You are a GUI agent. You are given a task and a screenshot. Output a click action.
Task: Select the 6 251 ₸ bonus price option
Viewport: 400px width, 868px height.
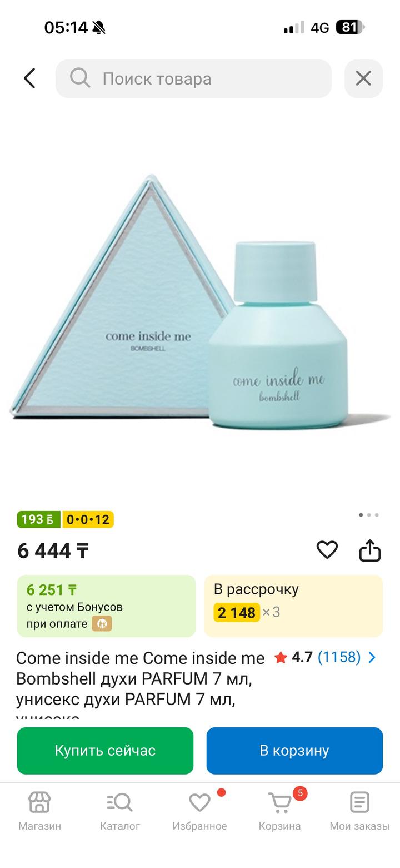click(x=106, y=606)
